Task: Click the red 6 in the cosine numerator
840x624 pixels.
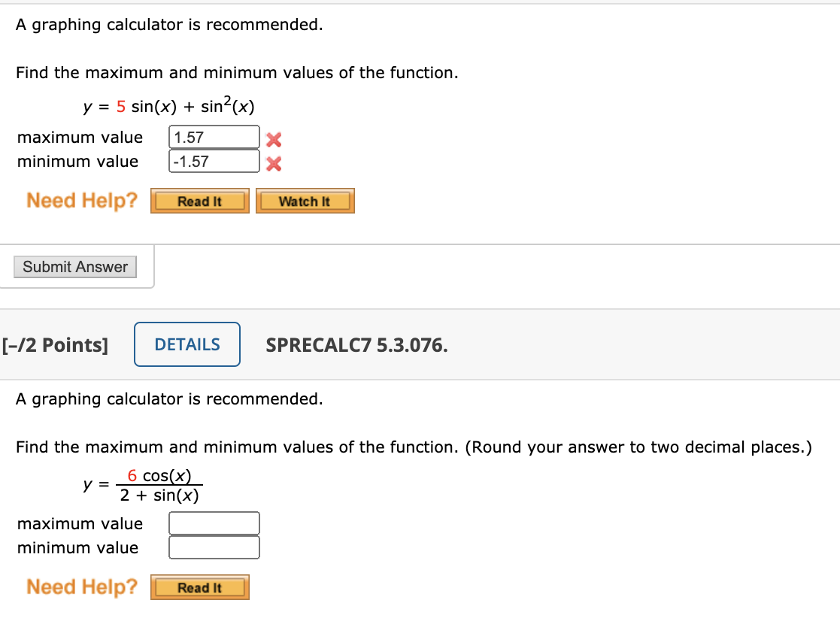Action: [132, 475]
